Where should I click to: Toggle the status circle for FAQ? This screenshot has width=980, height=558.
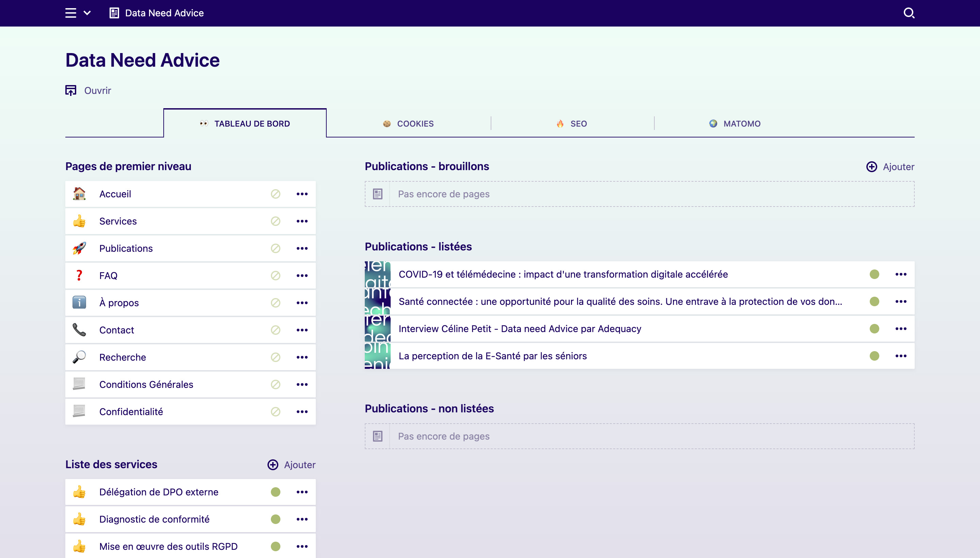coord(276,276)
